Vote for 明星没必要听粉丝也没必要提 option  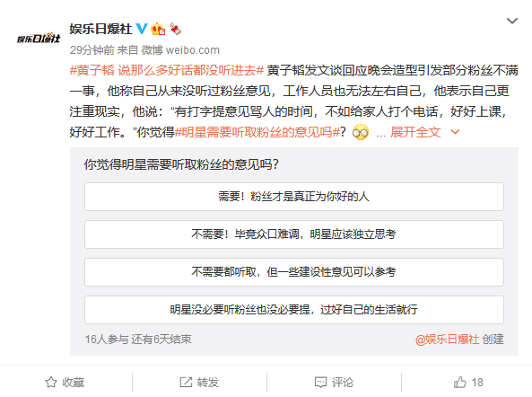(x=294, y=310)
